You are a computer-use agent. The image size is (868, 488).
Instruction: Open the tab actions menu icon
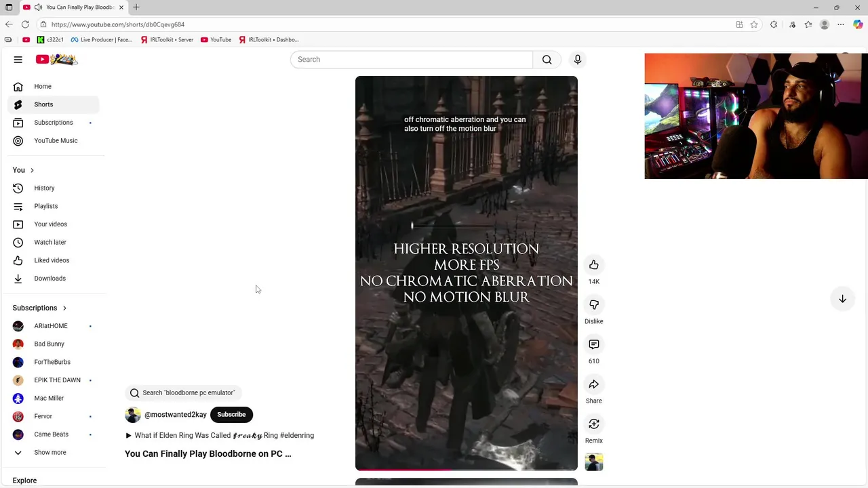point(9,7)
